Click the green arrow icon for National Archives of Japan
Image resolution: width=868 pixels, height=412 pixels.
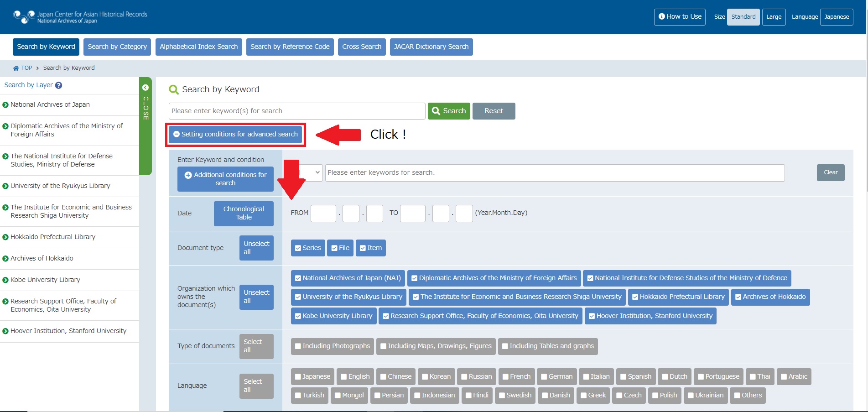click(x=5, y=105)
